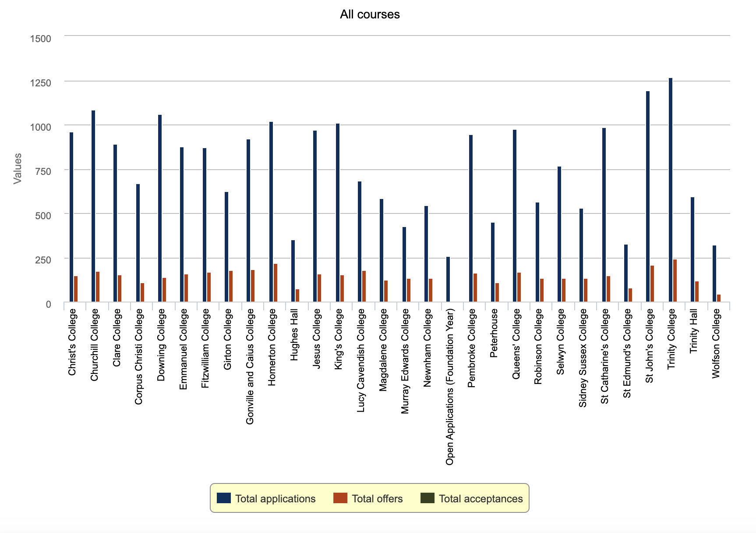Click the 'Values' y-axis title
The height and width of the screenshot is (533, 756).
(x=18, y=169)
